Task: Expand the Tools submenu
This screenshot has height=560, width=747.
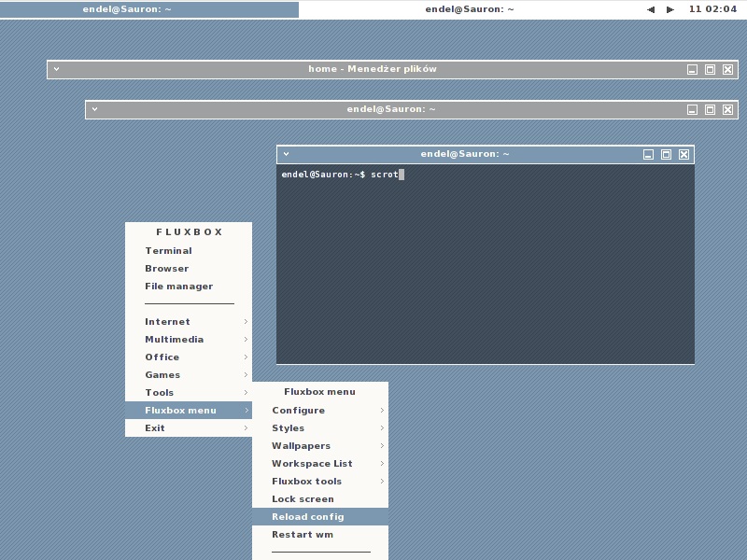Action: click(189, 392)
